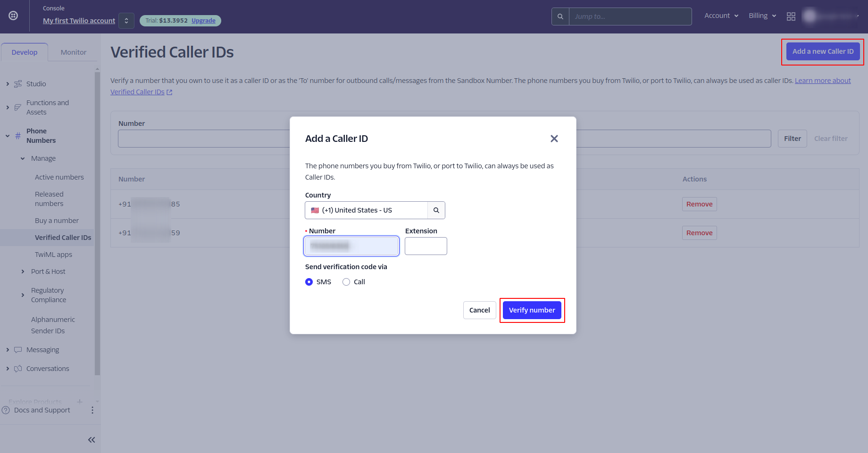Select the SMS verification radio button
The height and width of the screenshot is (453, 868).
coord(309,282)
